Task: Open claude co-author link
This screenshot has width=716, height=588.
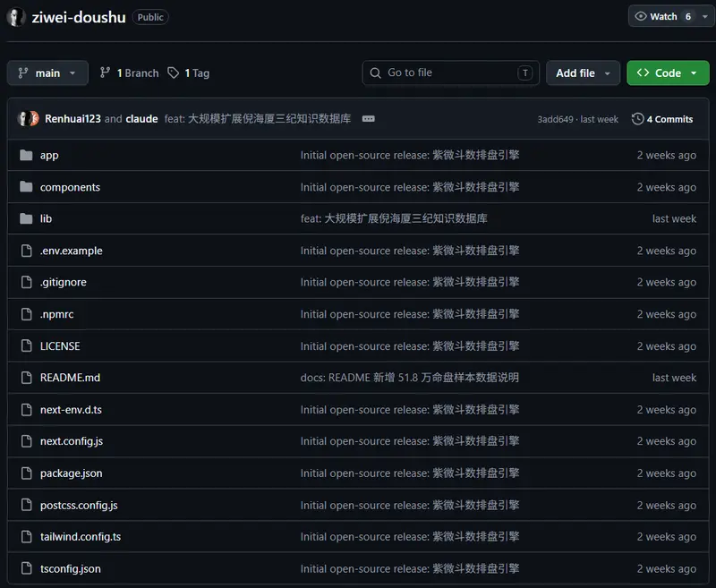Action: pos(141,119)
